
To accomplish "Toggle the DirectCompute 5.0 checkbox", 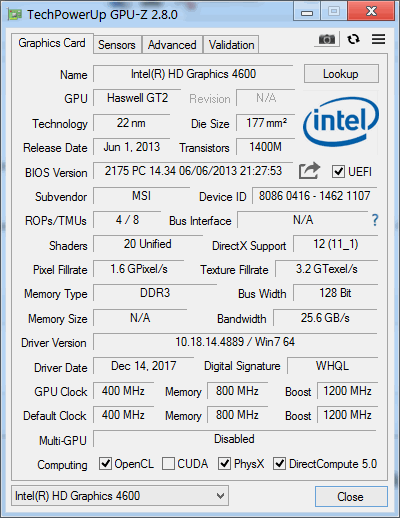I will click(x=279, y=464).
